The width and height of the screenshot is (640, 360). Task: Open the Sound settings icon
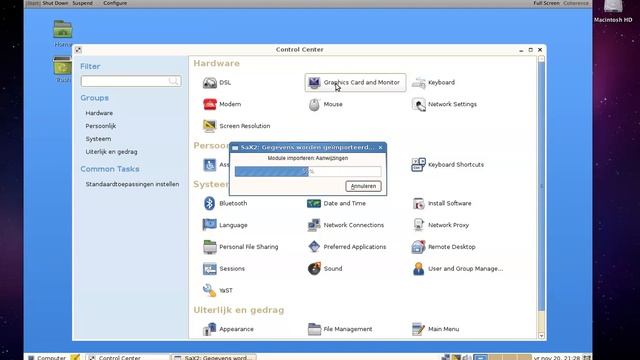point(325,269)
